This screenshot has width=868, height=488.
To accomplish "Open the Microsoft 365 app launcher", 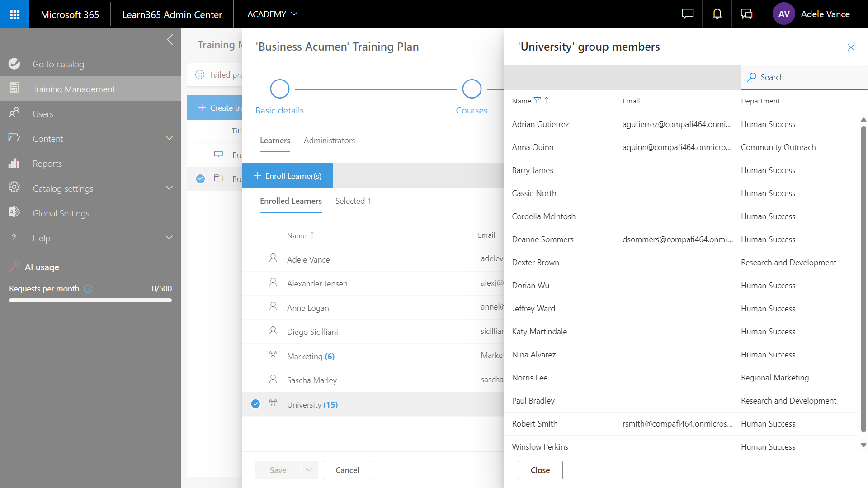I will (14, 14).
